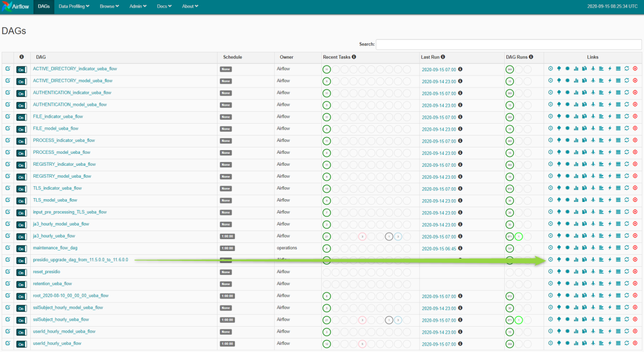Open Graph View for maintenance_flow_dag

point(567,248)
